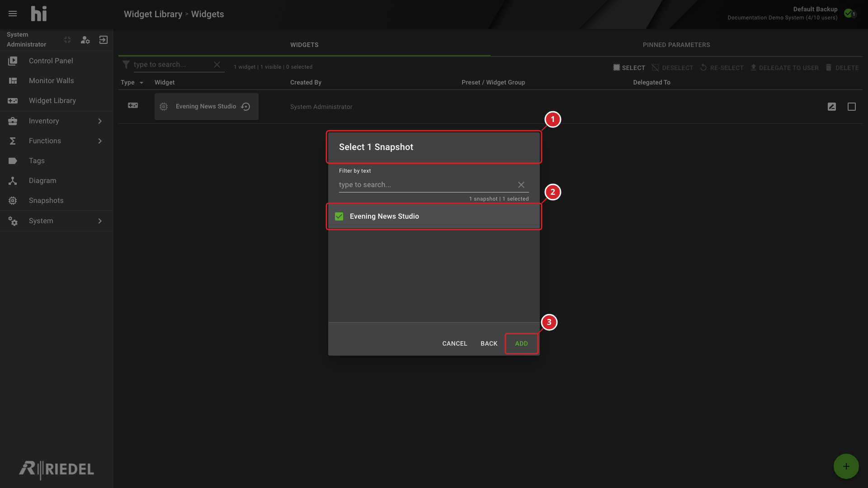Viewport: 868px width, 488px height.
Task: Click the collapse sidebar arrows icon
Action: [67, 40]
